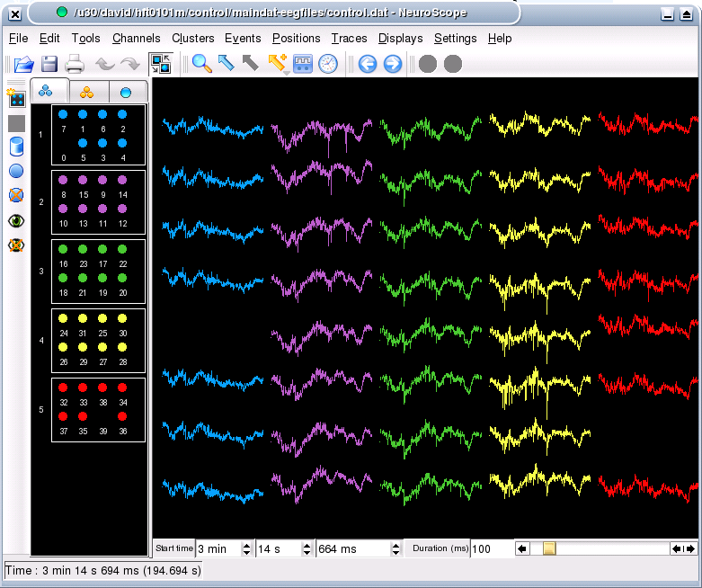Click the pulse waveform tool icon

pos(303,64)
